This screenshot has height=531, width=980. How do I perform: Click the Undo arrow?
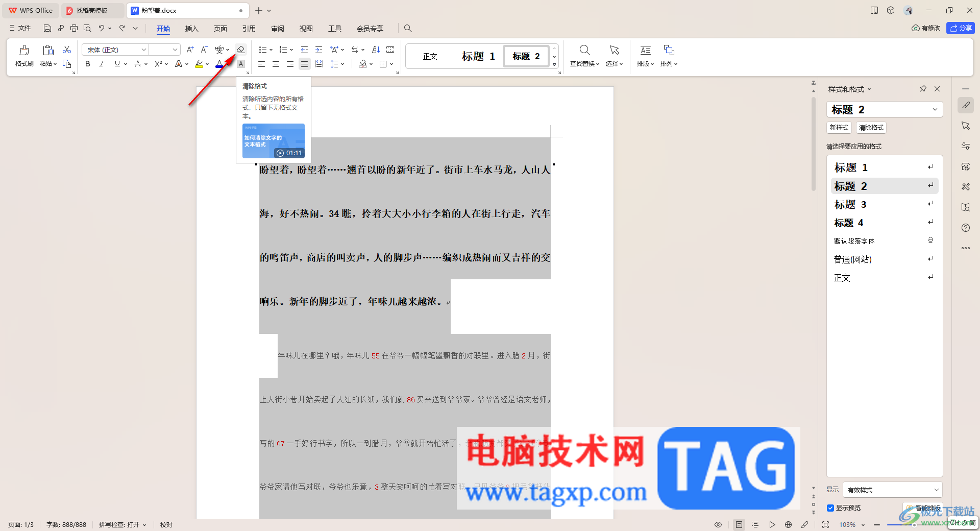click(x=102, y=28)
